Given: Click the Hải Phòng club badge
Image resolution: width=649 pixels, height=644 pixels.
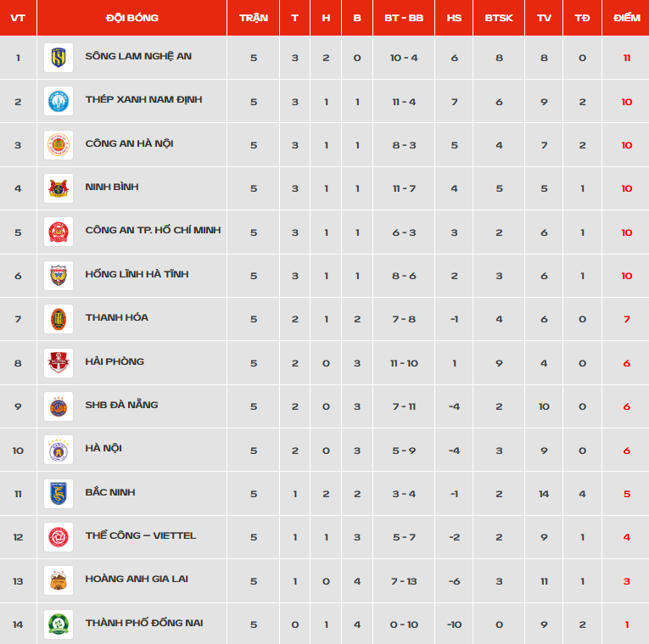Looking at the screenshot, I should tap(59, 363).
